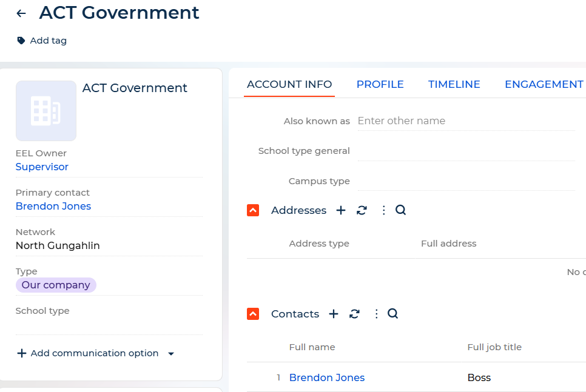Add a new address with plus icon
The image size is (586, 392).
pos(341,210)
